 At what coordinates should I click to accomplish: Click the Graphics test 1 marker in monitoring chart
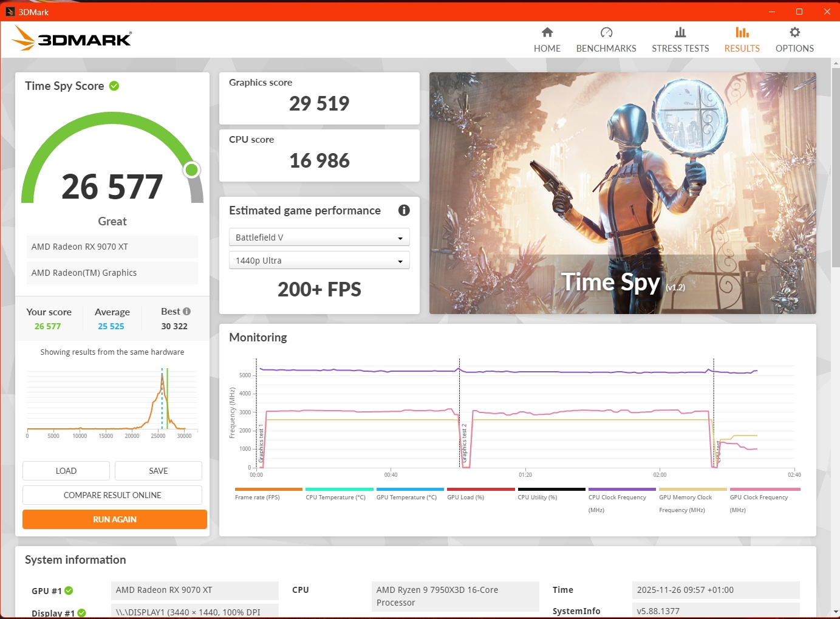point(261,444)
